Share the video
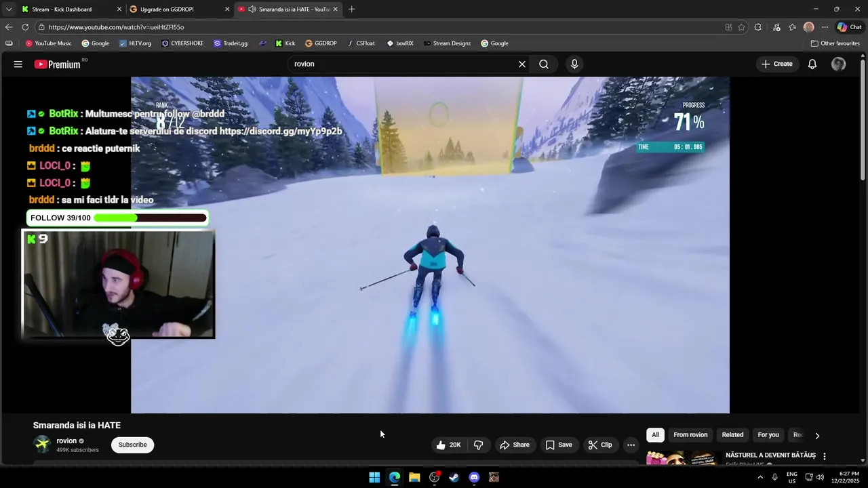Image resolution: width=868 pixels, height=488 pixels. pyautogui.click(x=514, y=445)
